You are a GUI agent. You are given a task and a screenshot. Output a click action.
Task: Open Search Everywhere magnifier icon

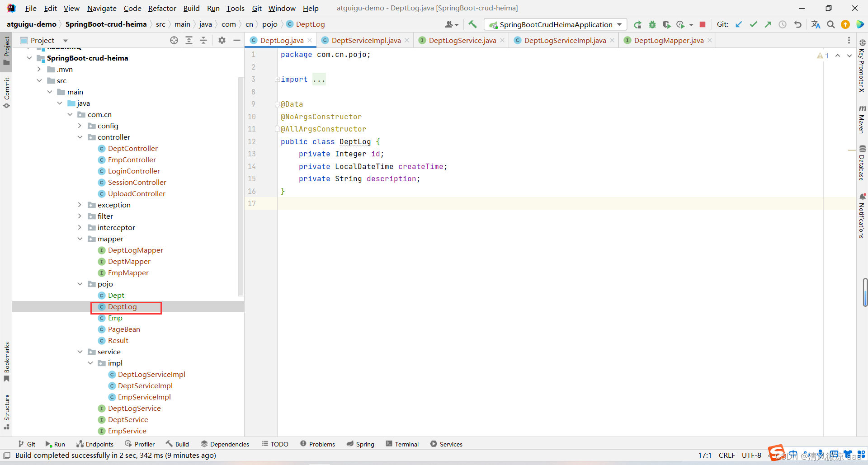pos(831,24)
